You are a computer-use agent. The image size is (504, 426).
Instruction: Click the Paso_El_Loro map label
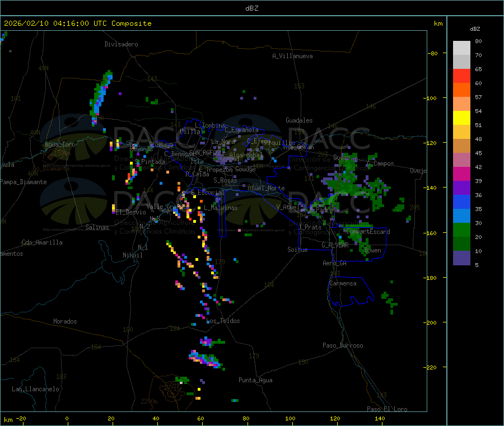[388, 409]
